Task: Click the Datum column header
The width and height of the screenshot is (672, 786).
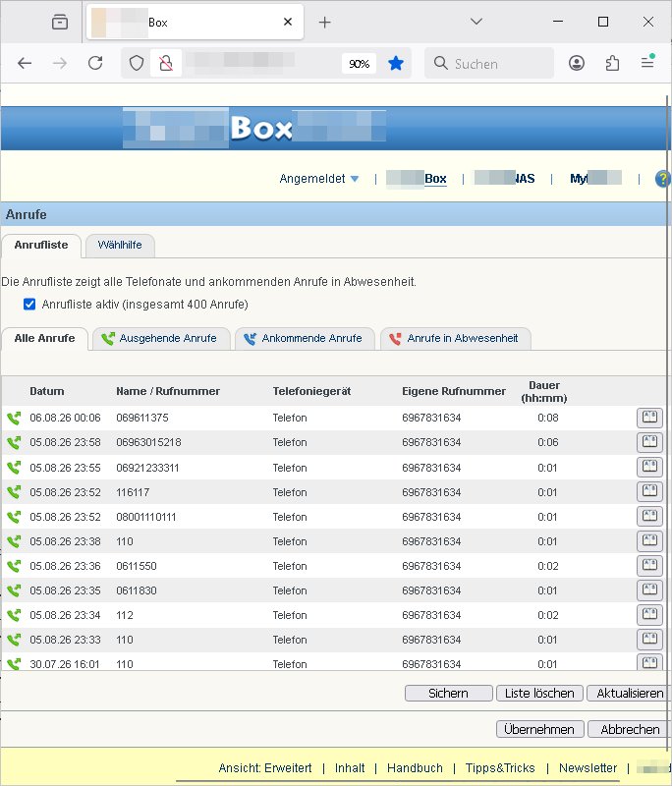Action: 46,391
